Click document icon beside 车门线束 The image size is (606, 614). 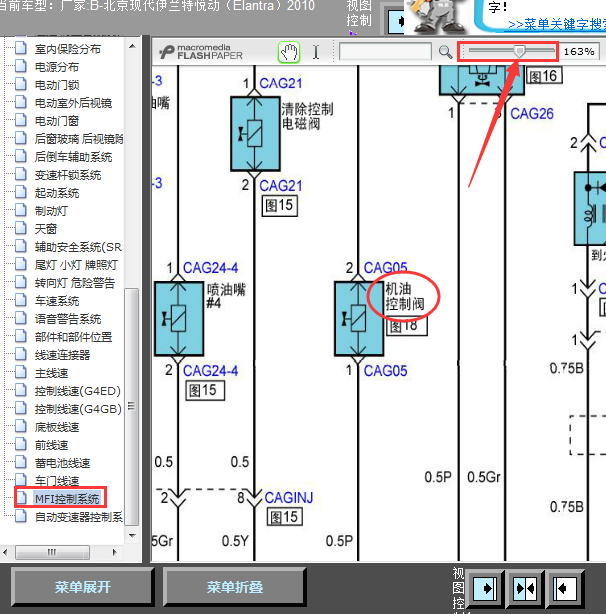pyautogui.click(x=20, y=480)
